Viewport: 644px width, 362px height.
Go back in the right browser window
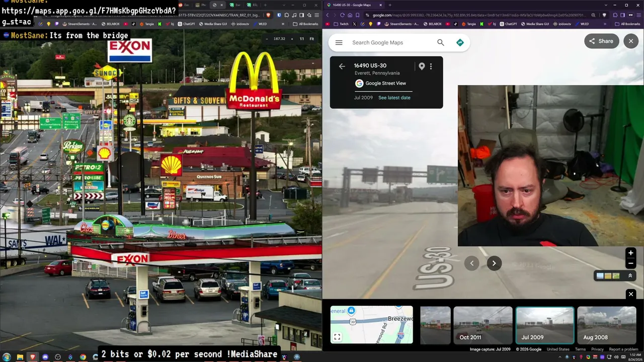pyautogui.click(x=328, y=15)
